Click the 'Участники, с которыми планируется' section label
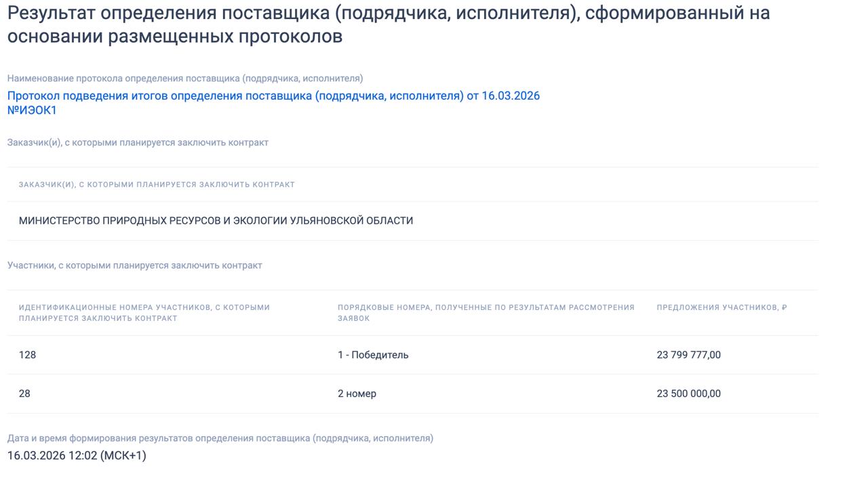 click(134, 265)
